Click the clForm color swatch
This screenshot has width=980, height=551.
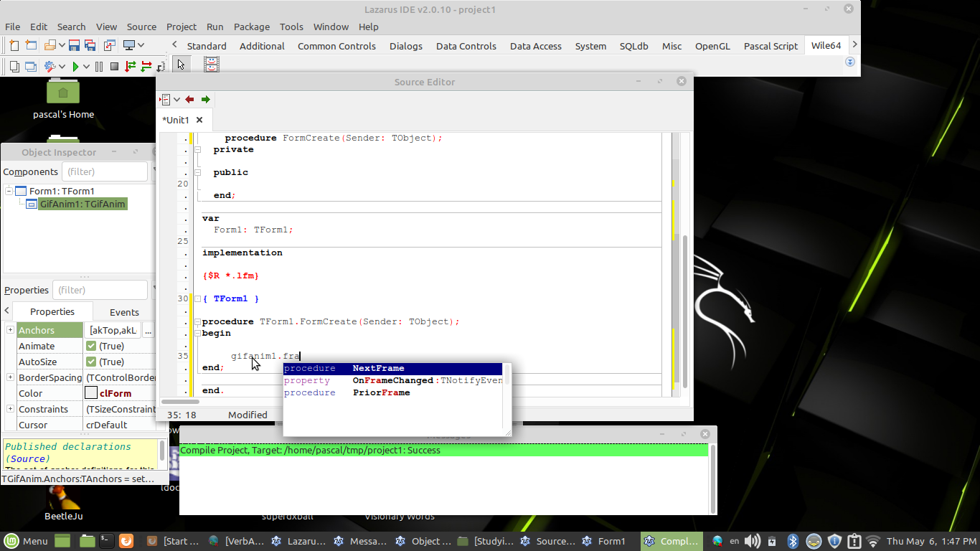[91, 393]
